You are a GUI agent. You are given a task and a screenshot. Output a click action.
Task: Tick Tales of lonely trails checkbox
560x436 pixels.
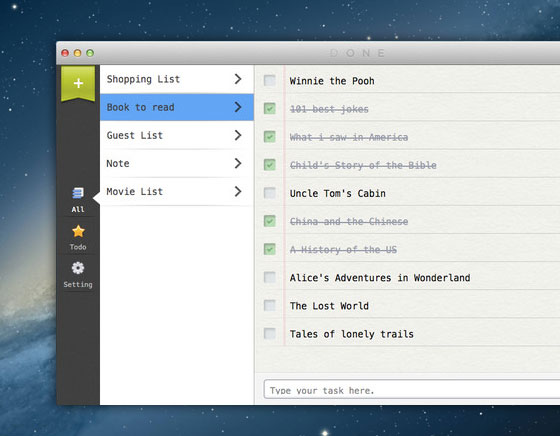(270, 334)
